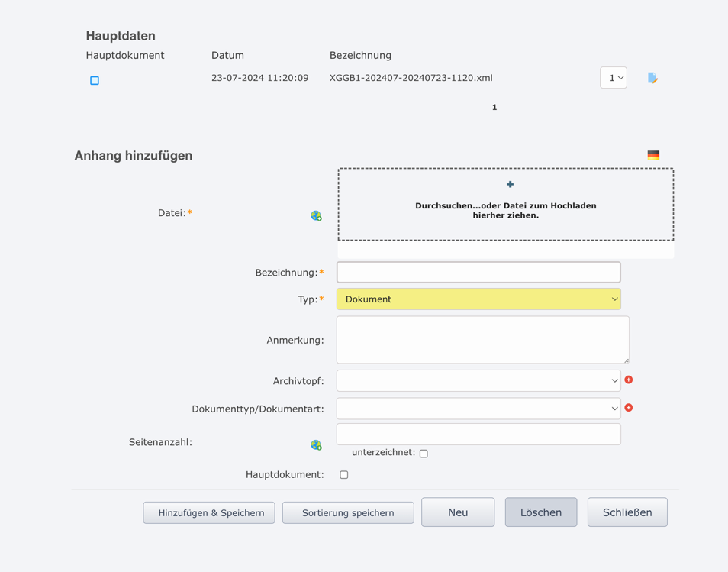Screen dimensions: 728x572
Task: Check the Hauptdokument box below Seitenanzahl
Action: coord(343,474)
